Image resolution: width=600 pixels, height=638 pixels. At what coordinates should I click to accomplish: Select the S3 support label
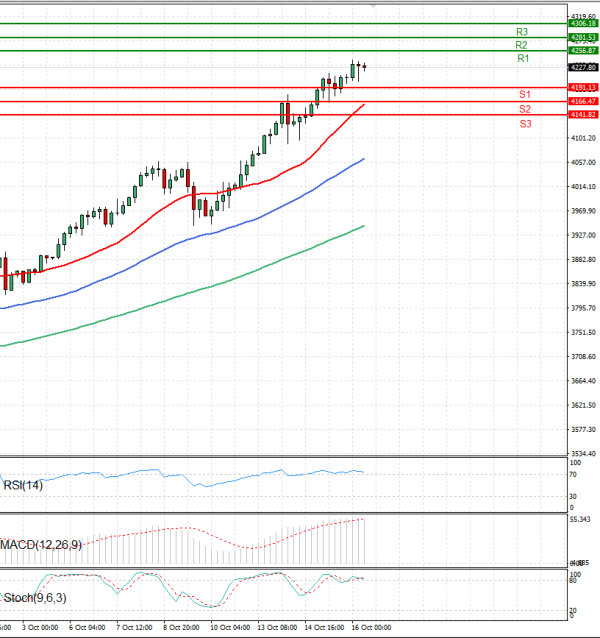(x=525, y=123)
